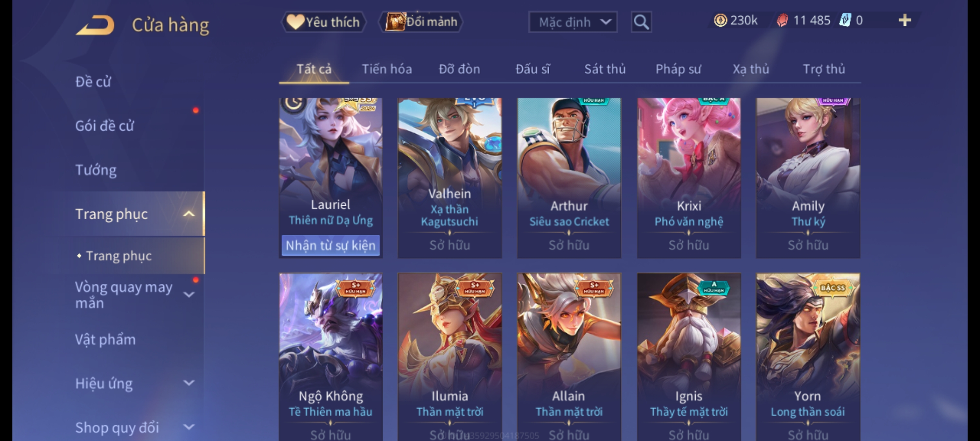Image resolution: width=980 pixels, height=441 pixels.
Task: Expand the Shop quy đổi section
Action: pyautogui.click(x=189, y=427)
